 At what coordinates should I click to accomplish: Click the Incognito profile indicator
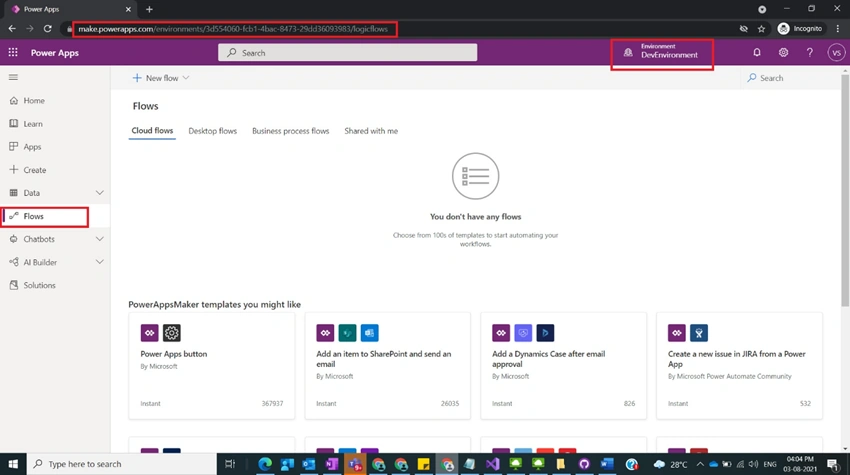800,29
